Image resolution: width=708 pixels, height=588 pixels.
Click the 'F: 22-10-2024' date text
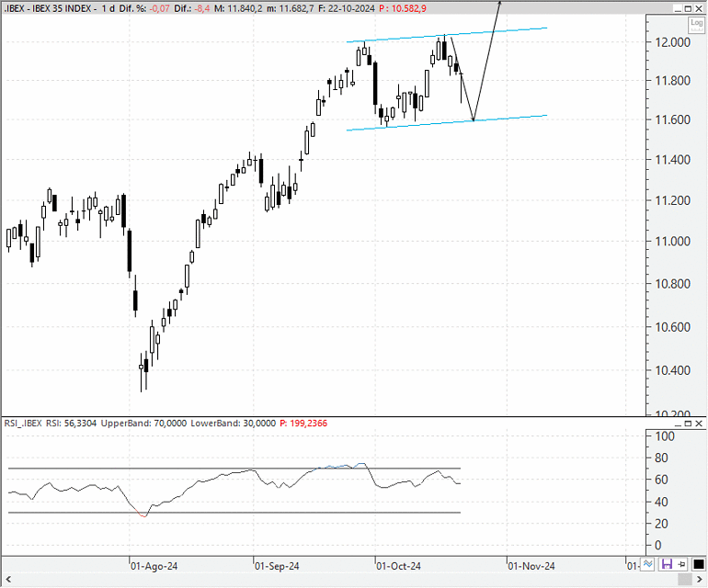(x=347, y=8)
